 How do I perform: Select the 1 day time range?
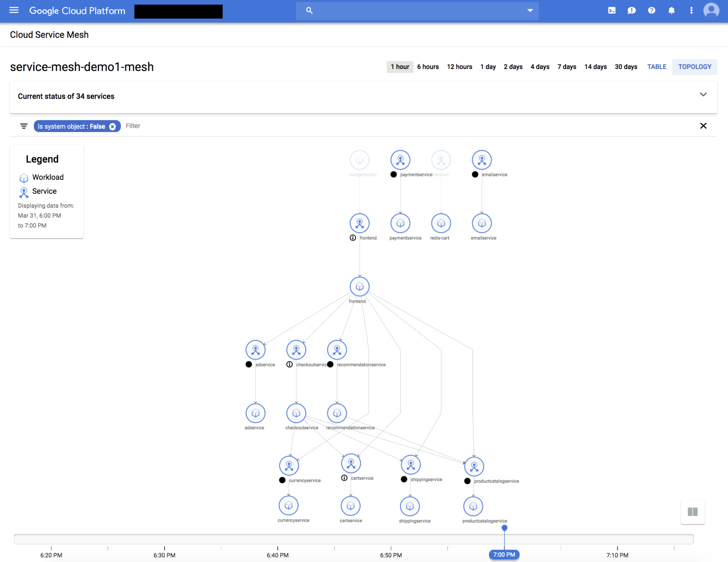coord(488,67)
